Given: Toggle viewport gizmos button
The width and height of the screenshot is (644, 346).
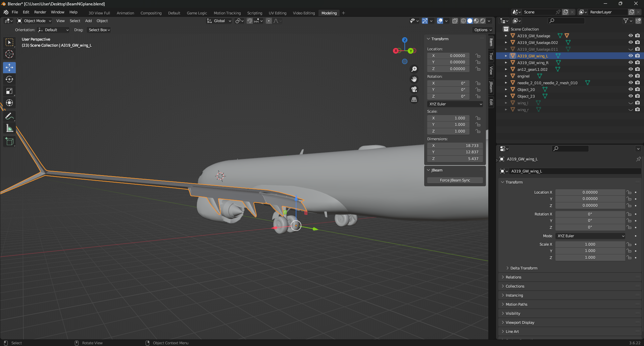Looking at the screenshot, I should coord(425,21).
